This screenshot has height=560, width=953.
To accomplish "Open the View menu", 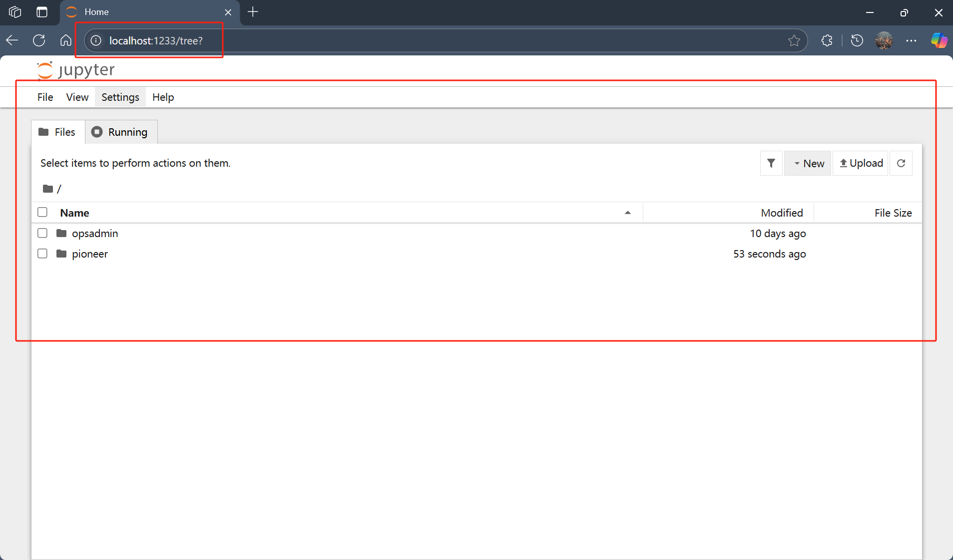I will (77, 97).
